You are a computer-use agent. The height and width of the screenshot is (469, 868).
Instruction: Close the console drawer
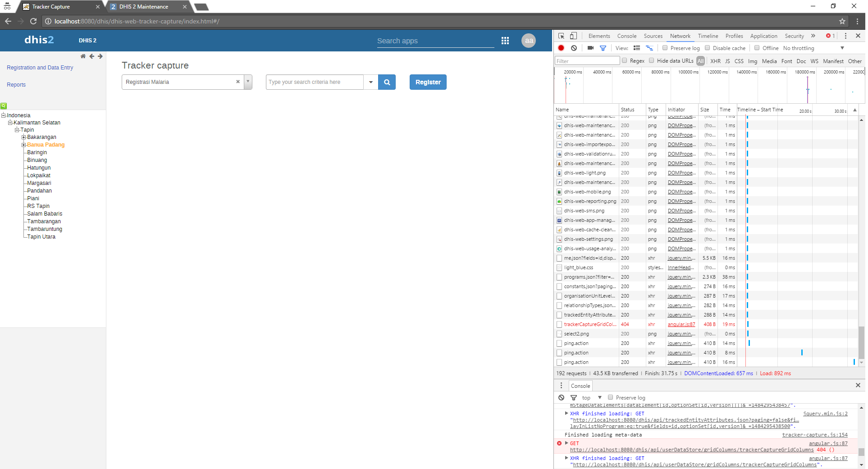[x=858, y=385]
